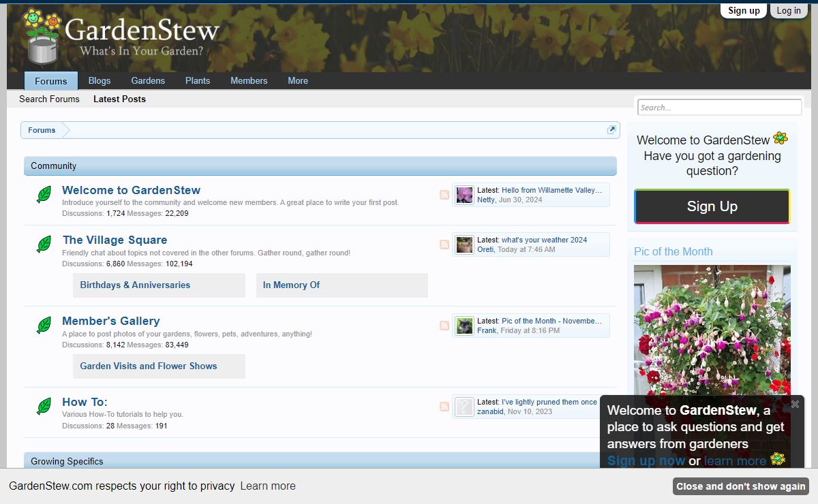Click Sign up now in popup
Image resolution: width=818 pixels, height=504 pixels.
pyautogui.click(x=646, y=460)
